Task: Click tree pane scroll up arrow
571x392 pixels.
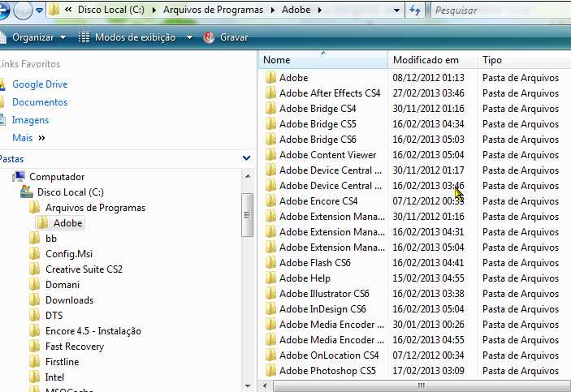Action: (x=248, y=176)
